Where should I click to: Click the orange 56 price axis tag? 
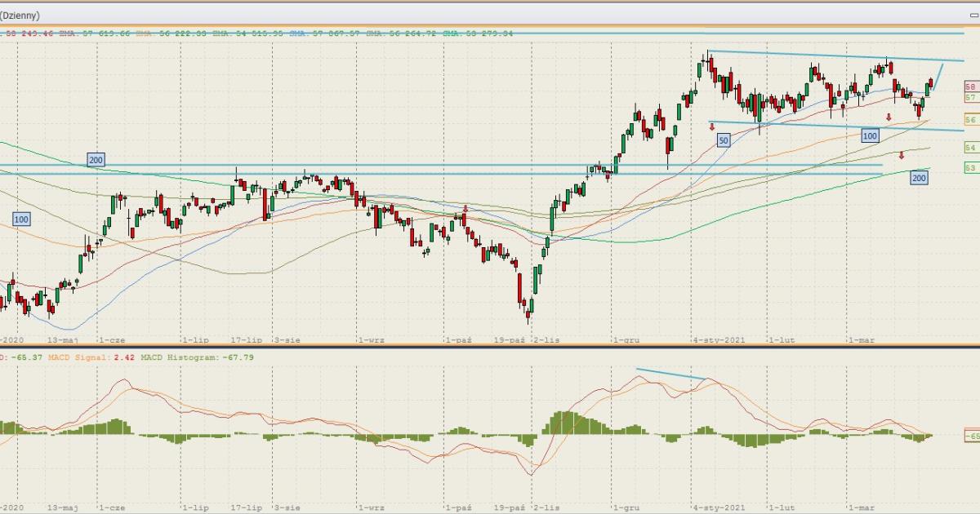pos(971,119)
